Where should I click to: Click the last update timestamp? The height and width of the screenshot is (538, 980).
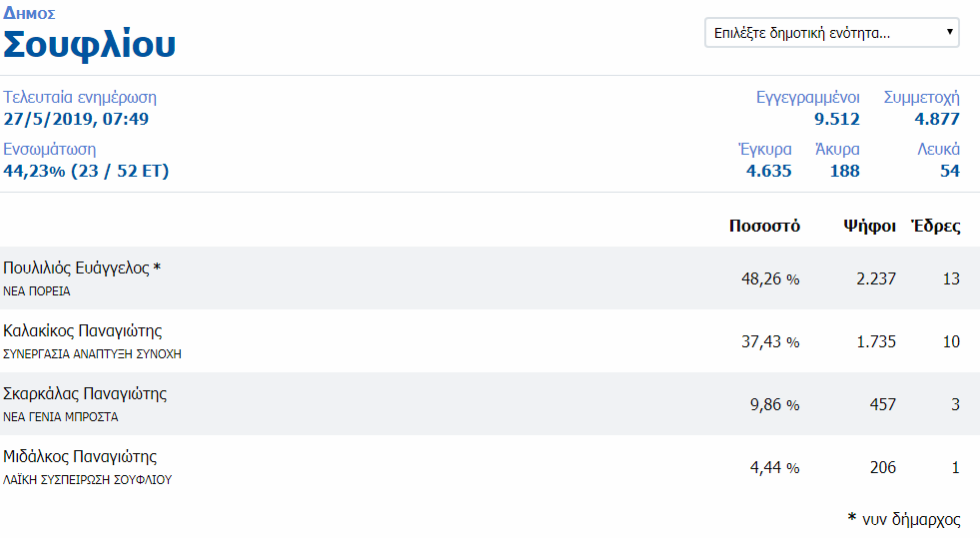point(76,119)
